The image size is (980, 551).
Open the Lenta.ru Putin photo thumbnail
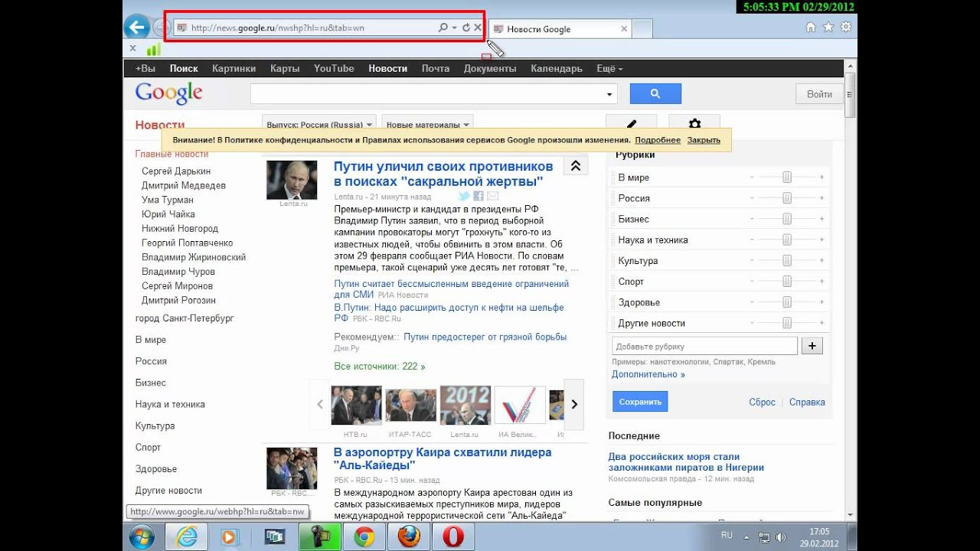[292, 180]
